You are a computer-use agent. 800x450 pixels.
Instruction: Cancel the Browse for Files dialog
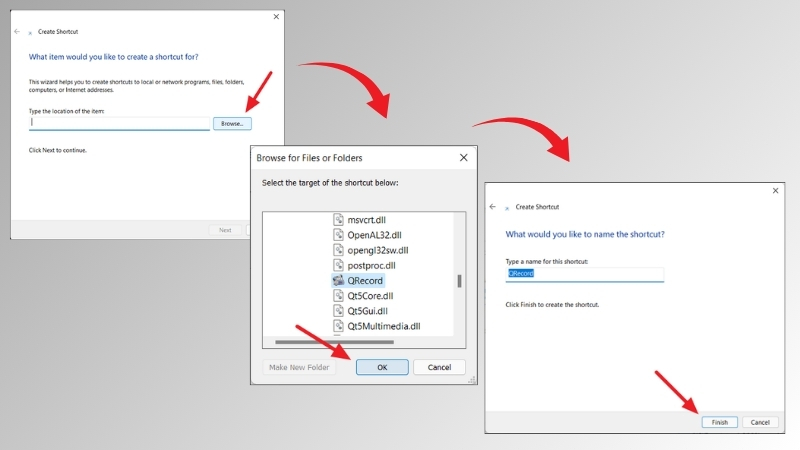pos(439,367)
